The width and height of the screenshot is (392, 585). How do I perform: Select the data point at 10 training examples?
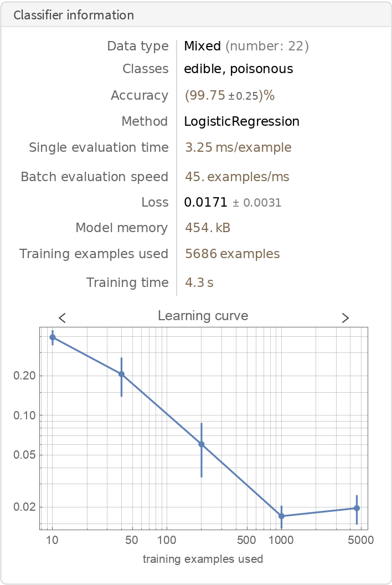[53, 337]
